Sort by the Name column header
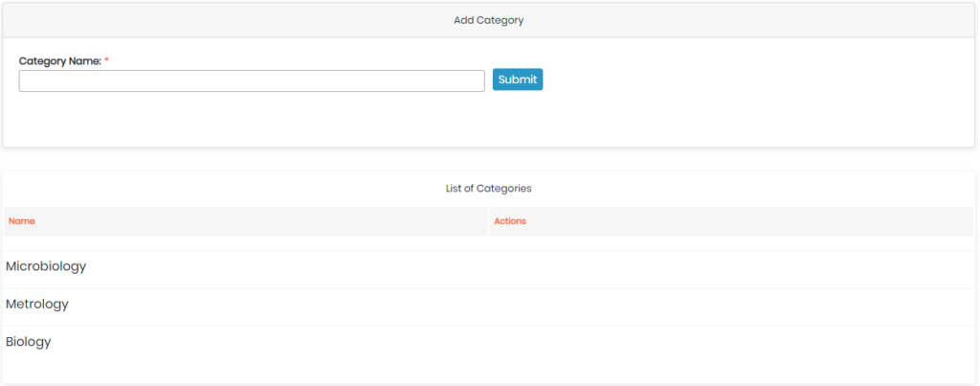The image size is (980, 386). (22, 221)
